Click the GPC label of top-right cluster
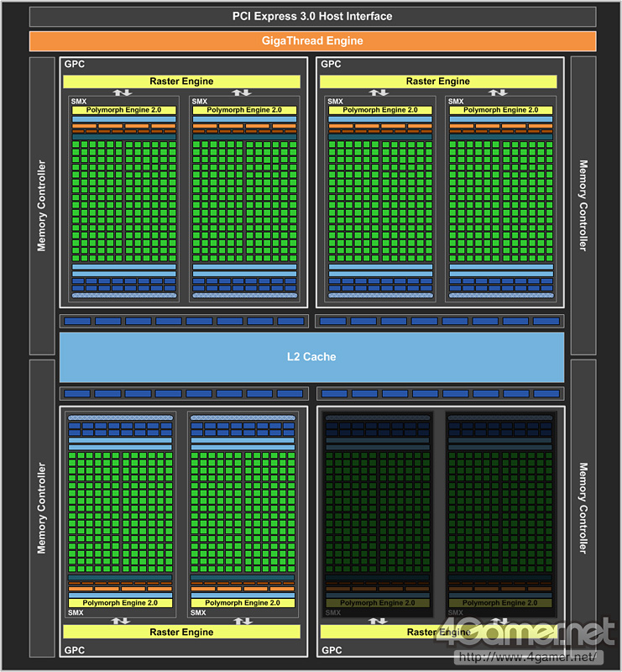The width and height of the screenshot is (622, 672). coord(331,64)
